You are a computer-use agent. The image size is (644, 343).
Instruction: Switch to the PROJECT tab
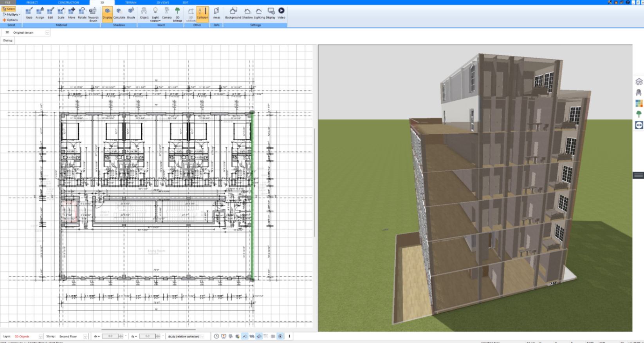[32, 2]
